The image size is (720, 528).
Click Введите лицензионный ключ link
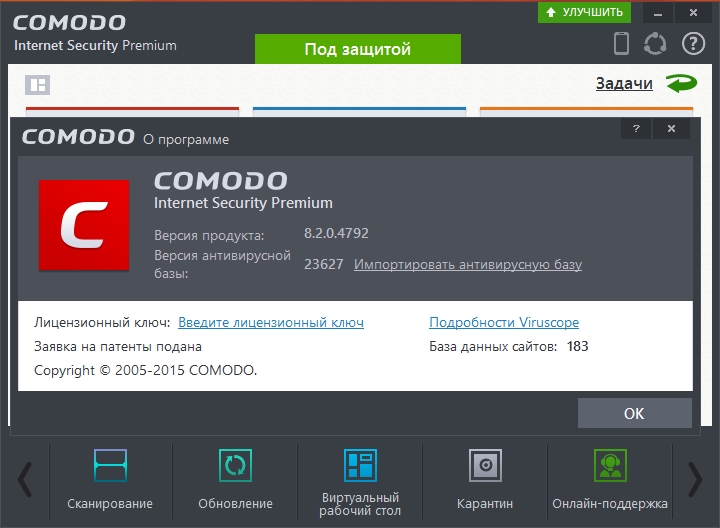click(x=271, y=322)
